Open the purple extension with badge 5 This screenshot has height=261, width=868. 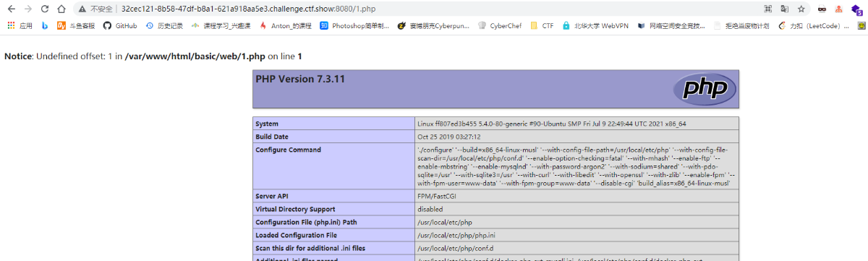pyautogui.click(x=856, y=10)
